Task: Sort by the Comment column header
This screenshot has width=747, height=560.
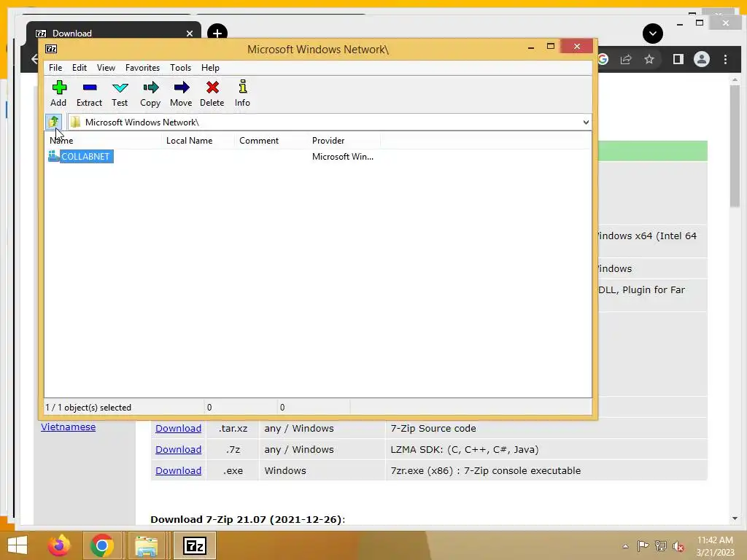Action: click(x=271, y=141)
